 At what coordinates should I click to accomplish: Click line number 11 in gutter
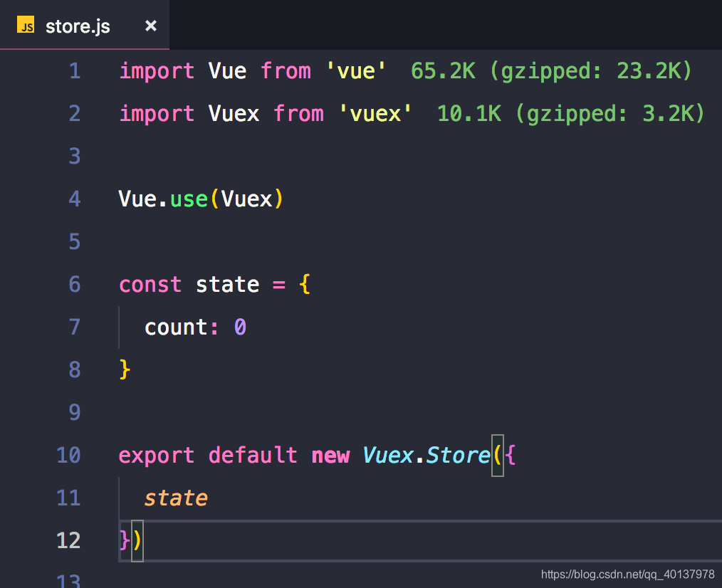tap(68, 498)
